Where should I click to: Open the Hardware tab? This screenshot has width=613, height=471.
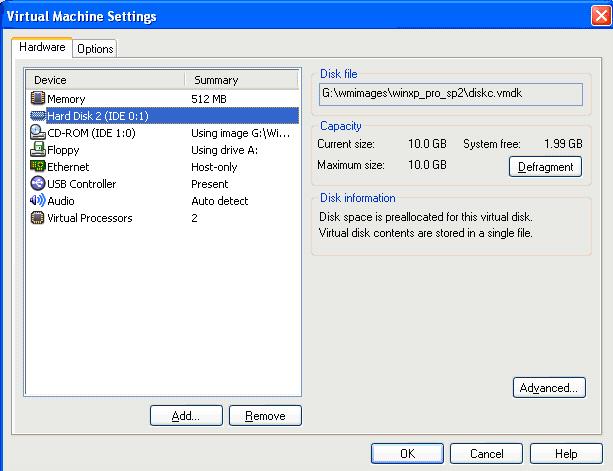click(x=42, y=47)
